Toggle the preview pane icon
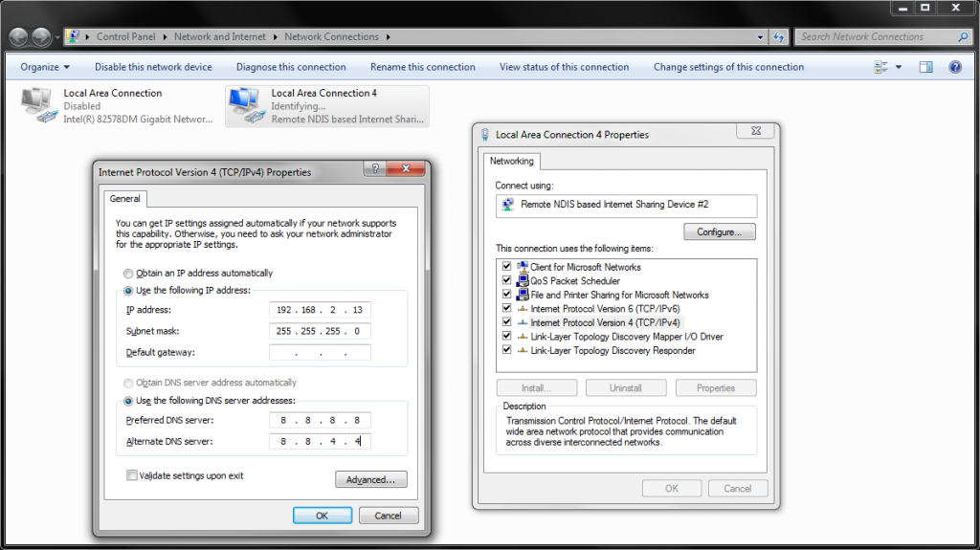Image resolution: width=980 pixels, height=550 pixels. (925, 67)
